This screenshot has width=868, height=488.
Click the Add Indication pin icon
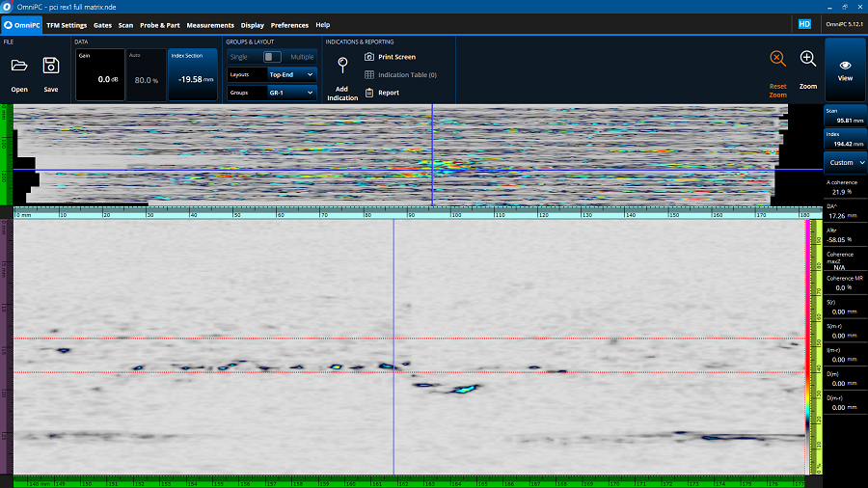[x=341, y=66]
